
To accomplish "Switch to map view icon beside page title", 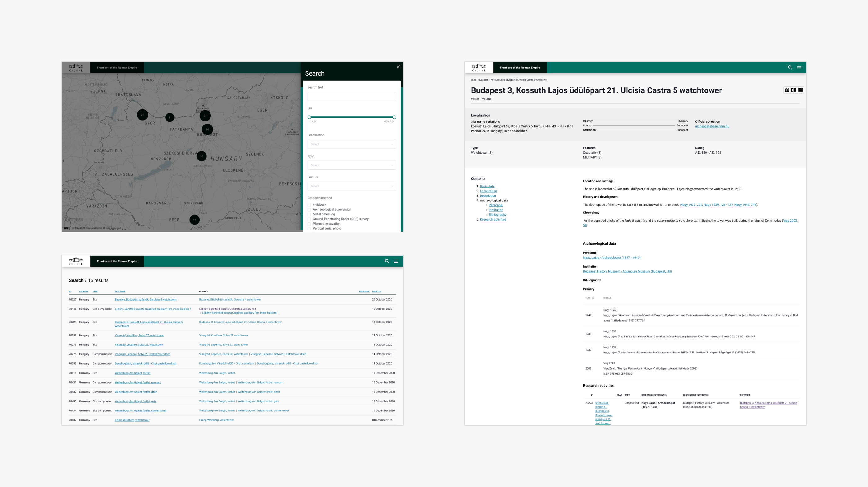I will pos(787,90).
